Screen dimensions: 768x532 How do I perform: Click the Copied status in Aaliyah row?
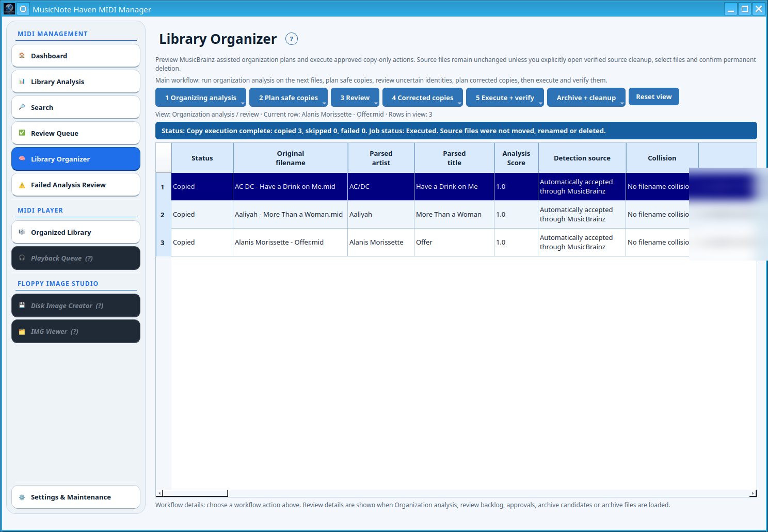point(202,214)
